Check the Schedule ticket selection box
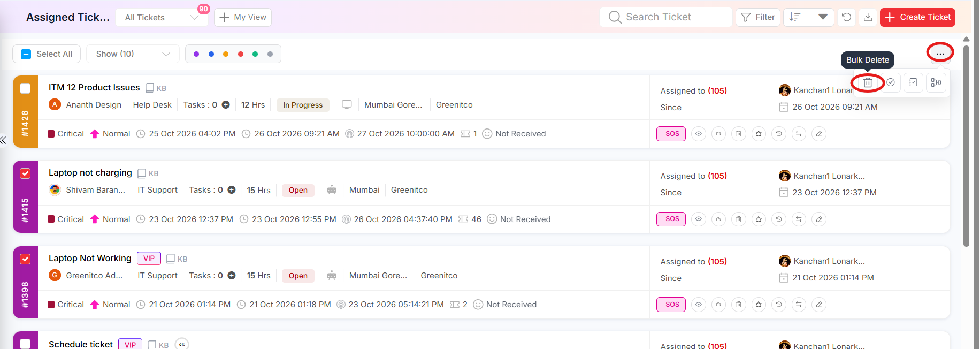 tap(25, 344)
